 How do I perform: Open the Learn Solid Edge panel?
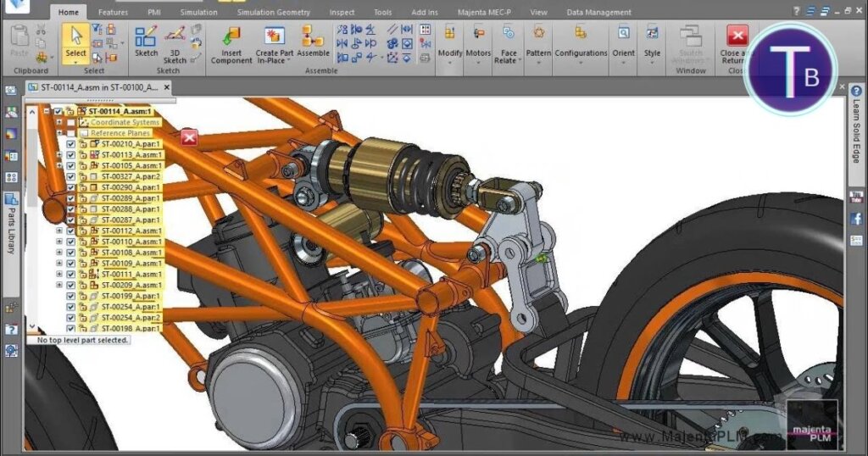pyautogui.click(x=855, y=137)
